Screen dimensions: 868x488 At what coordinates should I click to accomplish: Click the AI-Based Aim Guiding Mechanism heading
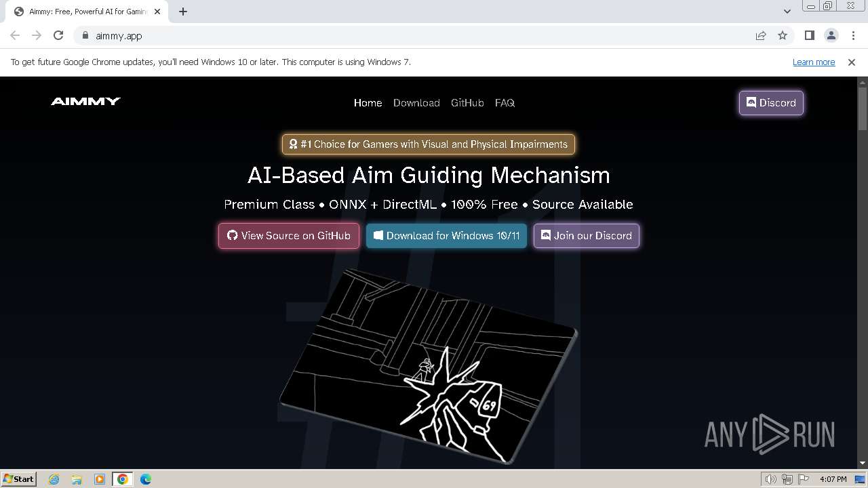(x=429, y=176)
